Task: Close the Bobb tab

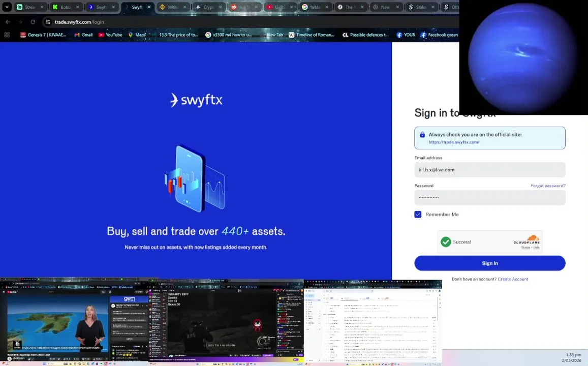Action: tap(78, 7)
